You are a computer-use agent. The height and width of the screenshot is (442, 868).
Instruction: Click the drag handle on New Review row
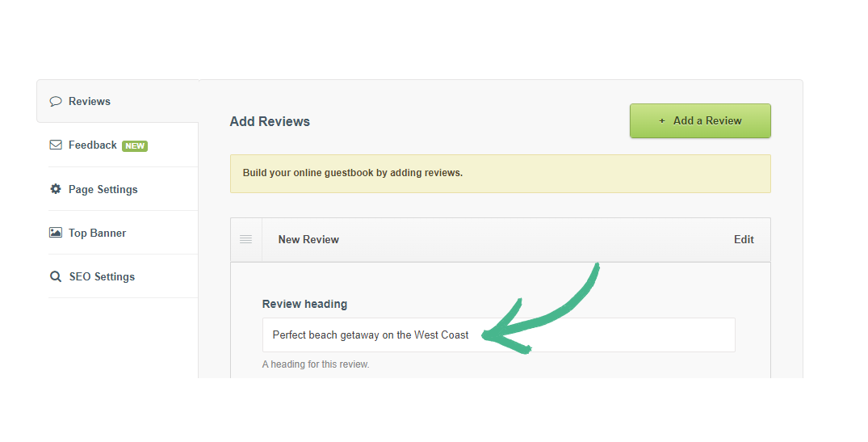pyautogui.click(x=246, y=239)
